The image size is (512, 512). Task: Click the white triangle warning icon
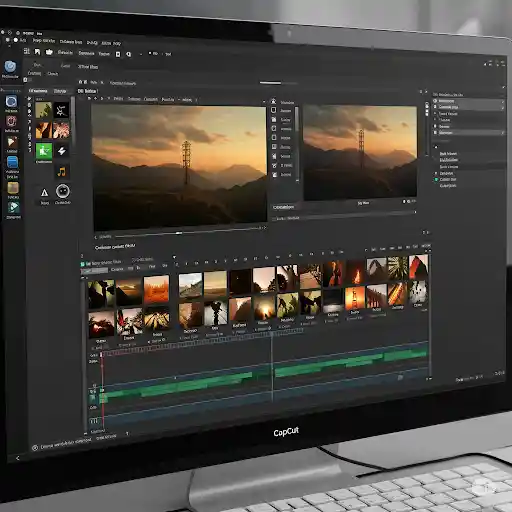44,193
